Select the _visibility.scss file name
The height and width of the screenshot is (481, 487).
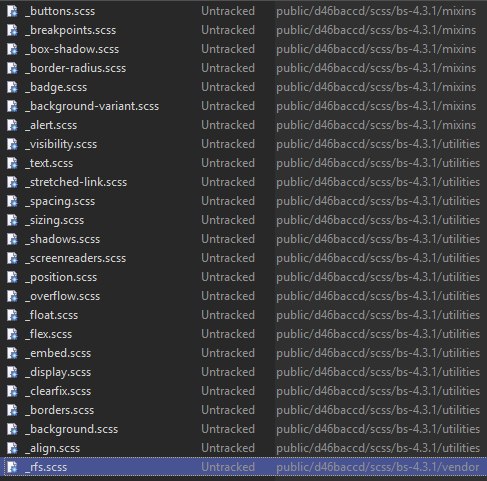pyautogui.click(x=61, y=144)
